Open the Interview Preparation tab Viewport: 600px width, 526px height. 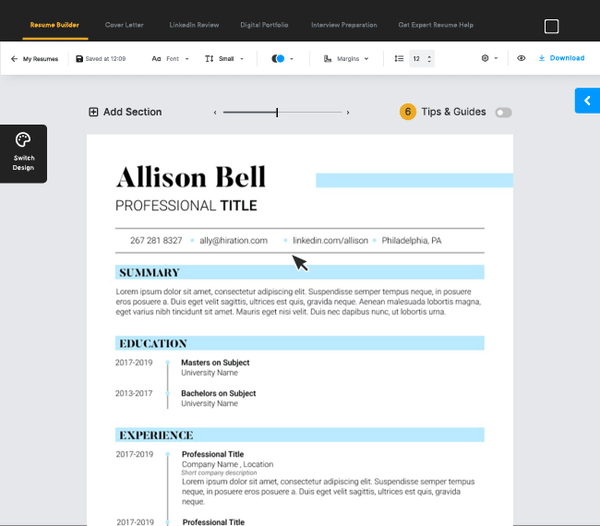pyautogui.click(x=344, y=25)
